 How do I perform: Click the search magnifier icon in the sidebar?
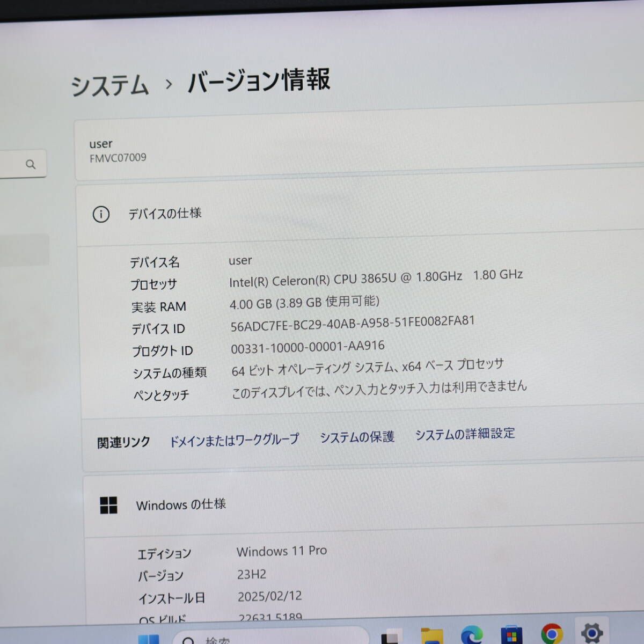click(x=31, y=164)
